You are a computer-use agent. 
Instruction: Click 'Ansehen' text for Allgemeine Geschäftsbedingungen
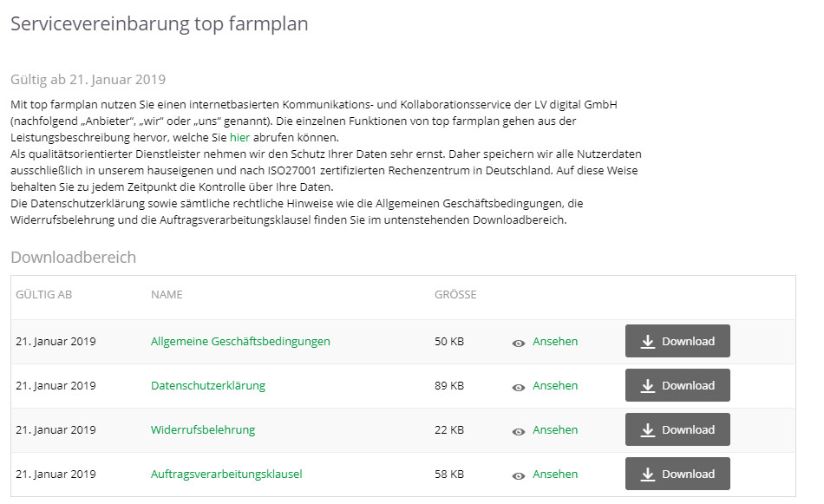555,341
